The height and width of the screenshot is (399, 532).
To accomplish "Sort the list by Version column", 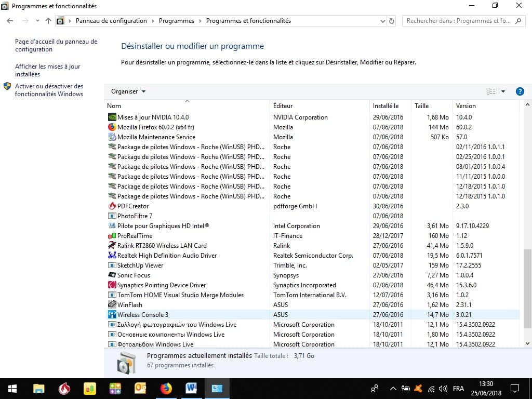I will 486,105.
